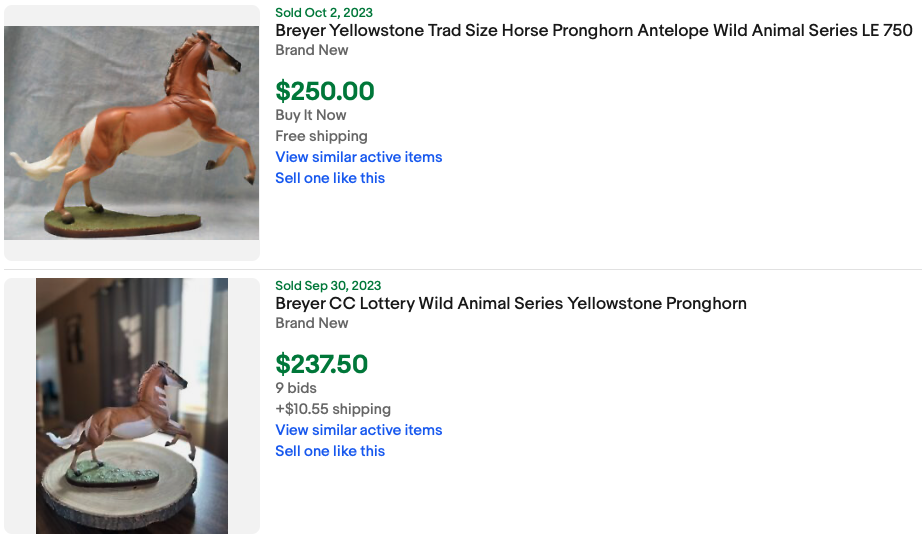Open the Breyer Yellowstone Trad Size Horse listing title
Image resolution: width=922 pixels, height=541 pixels.
[593, 31]
